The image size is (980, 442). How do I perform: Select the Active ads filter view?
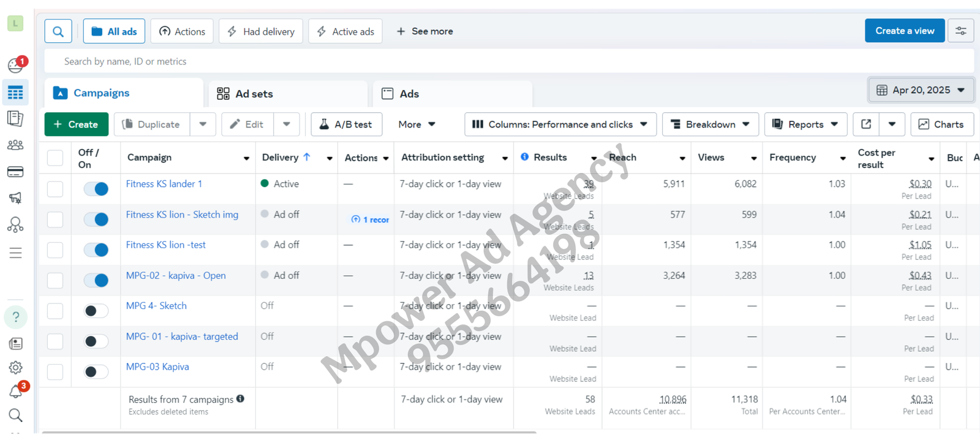point(345,31)
